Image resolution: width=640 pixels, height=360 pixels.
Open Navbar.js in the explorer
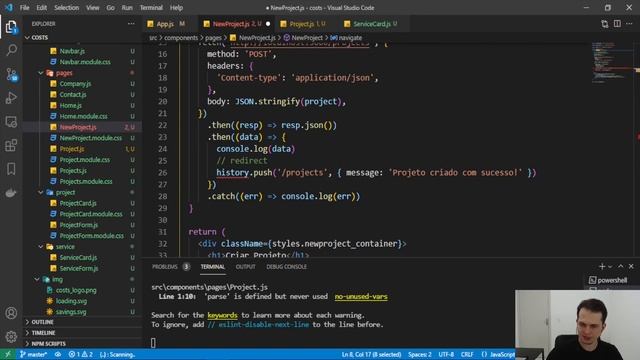72,51
